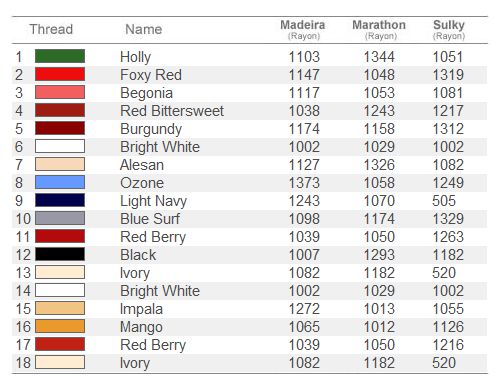
Task: Click the Marathon Rayon column header
Action: click(379, 30)
